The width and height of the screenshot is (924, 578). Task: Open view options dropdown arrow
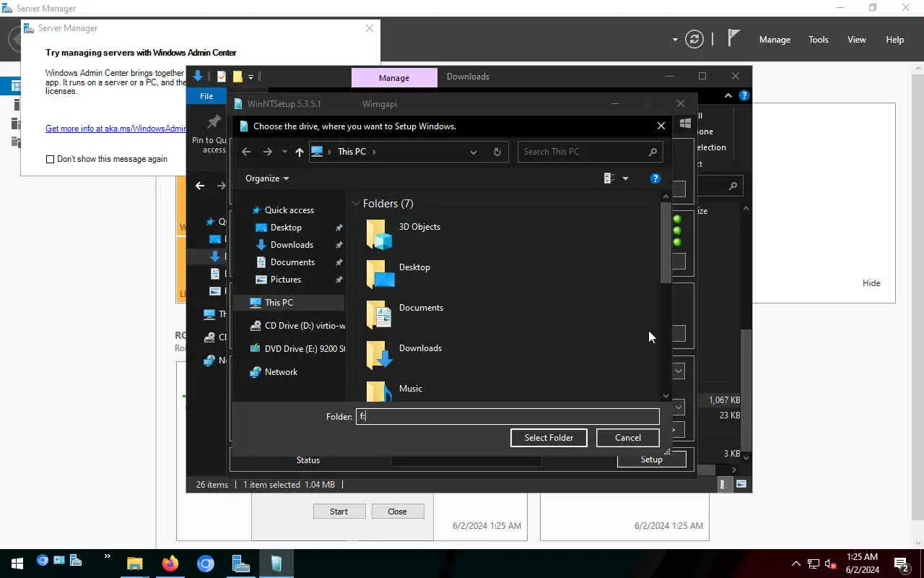coord(625,178)
